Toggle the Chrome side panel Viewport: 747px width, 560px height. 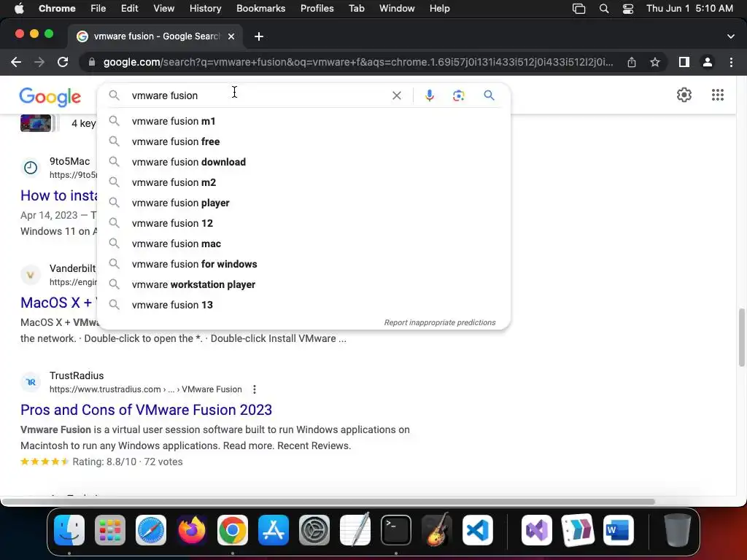[684, 62]
